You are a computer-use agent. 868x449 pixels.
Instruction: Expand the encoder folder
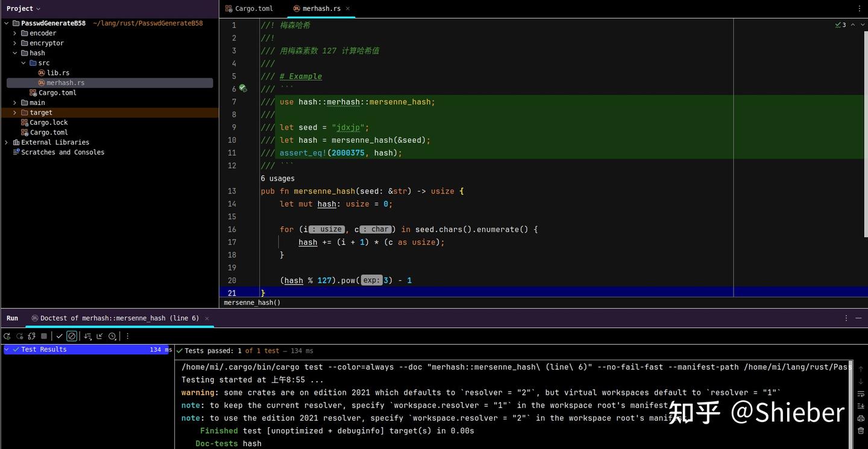click(14, 33)
